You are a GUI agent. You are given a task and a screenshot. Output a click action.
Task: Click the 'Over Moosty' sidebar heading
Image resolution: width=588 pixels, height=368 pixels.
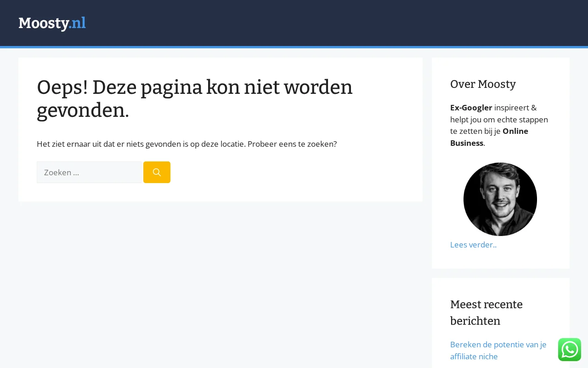(483, 84)
